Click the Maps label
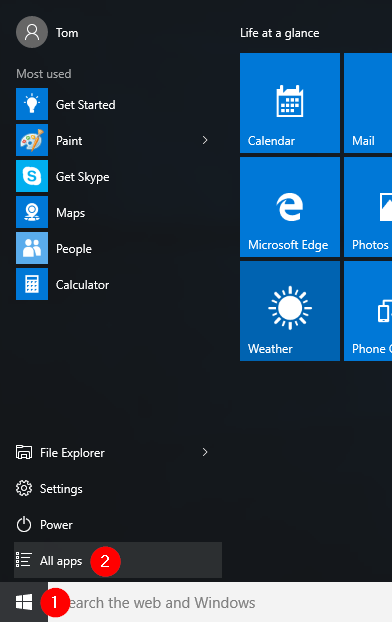The width and height of the screenshot is (392, 622). pos(71,213)
